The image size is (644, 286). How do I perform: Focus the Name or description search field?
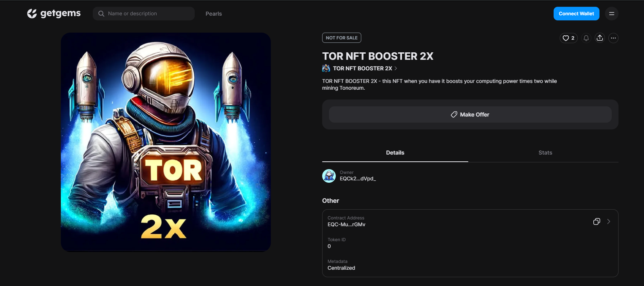tap(148, 14)
